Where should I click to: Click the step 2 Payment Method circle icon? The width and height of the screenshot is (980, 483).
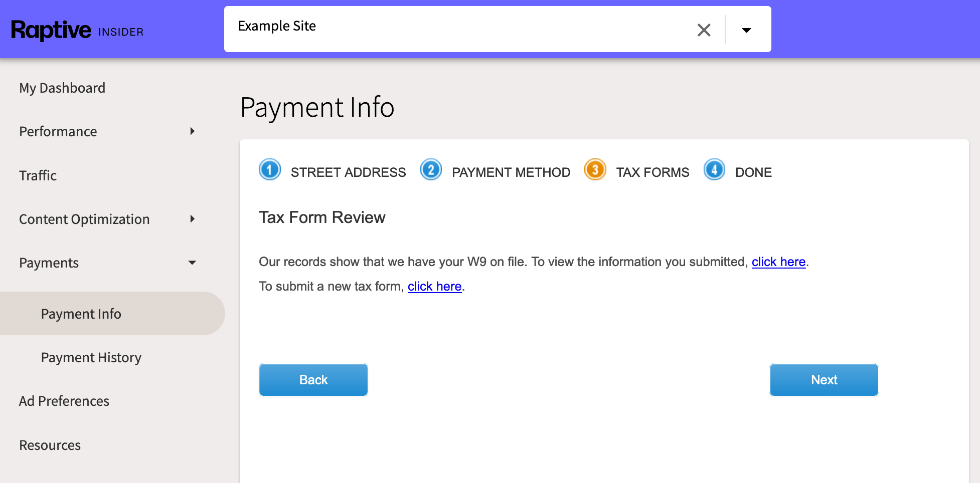(x=431, y=170)
